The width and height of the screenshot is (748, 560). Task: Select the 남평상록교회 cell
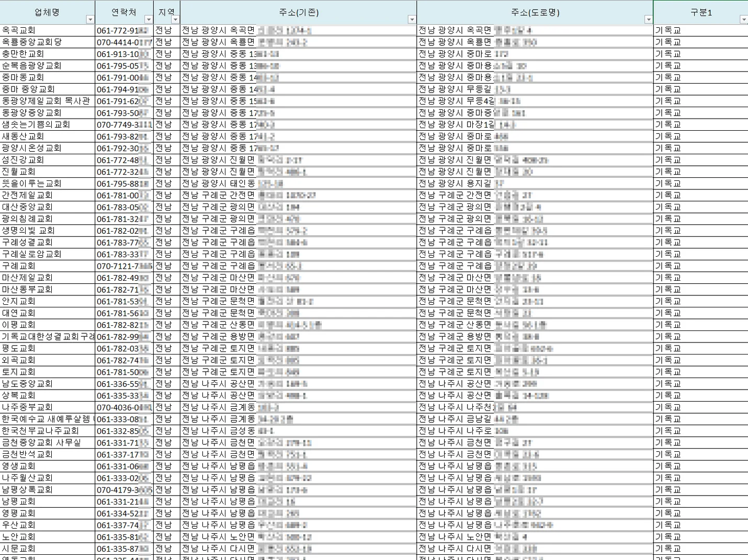(x=48, y=490)
